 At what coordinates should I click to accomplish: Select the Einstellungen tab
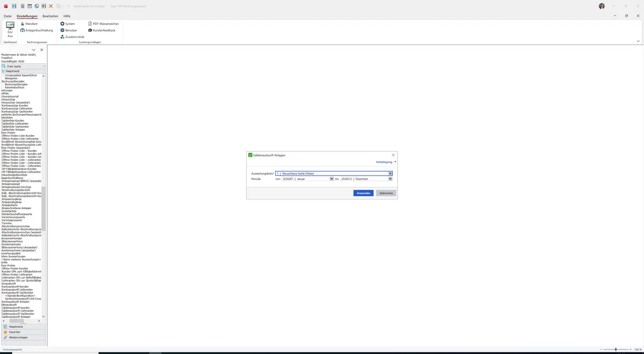tap(27, 16)
